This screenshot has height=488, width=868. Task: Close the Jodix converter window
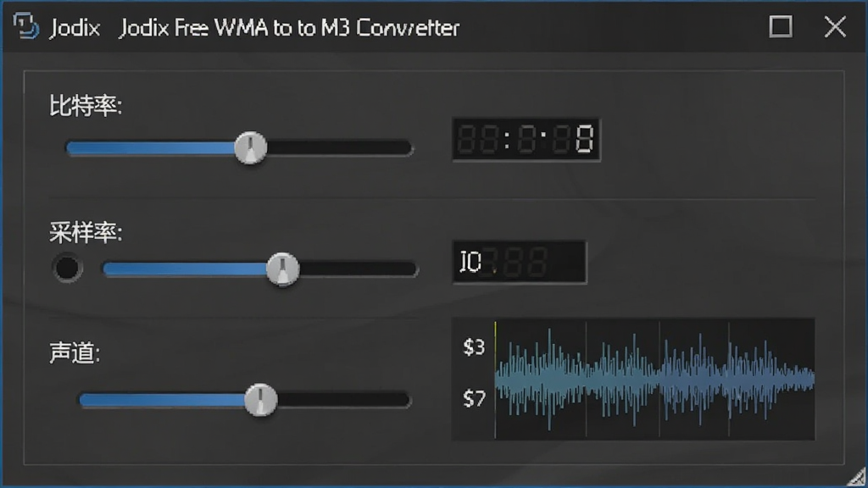835,26
